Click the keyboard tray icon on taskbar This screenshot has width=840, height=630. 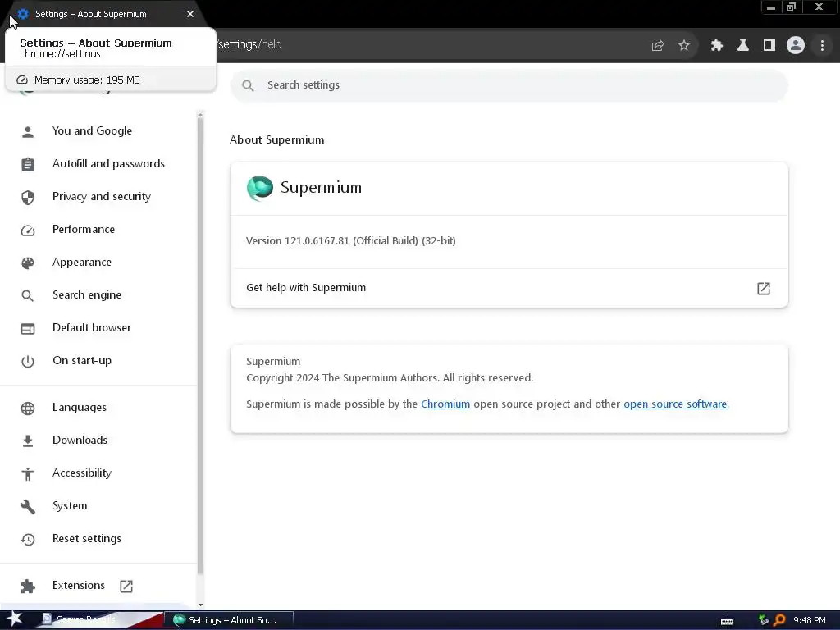point(727,622)
